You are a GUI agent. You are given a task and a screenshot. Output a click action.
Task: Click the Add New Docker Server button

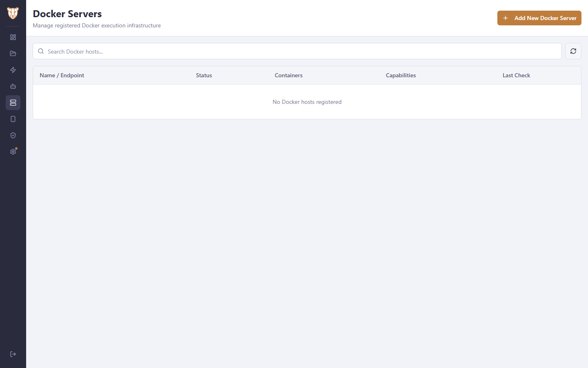(539, 18)
